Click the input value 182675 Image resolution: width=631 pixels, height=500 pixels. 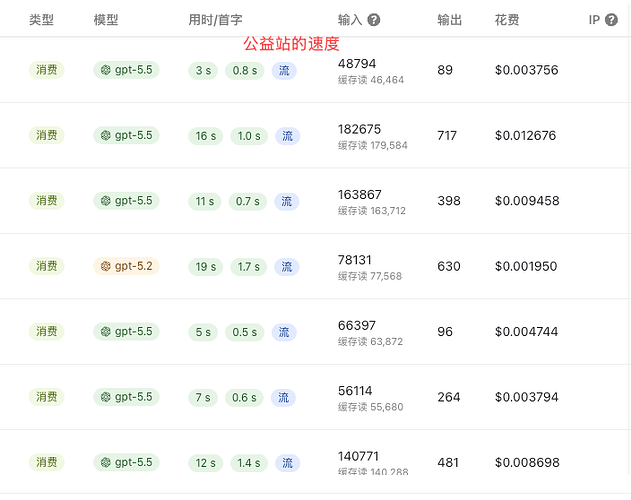(359, 129)
